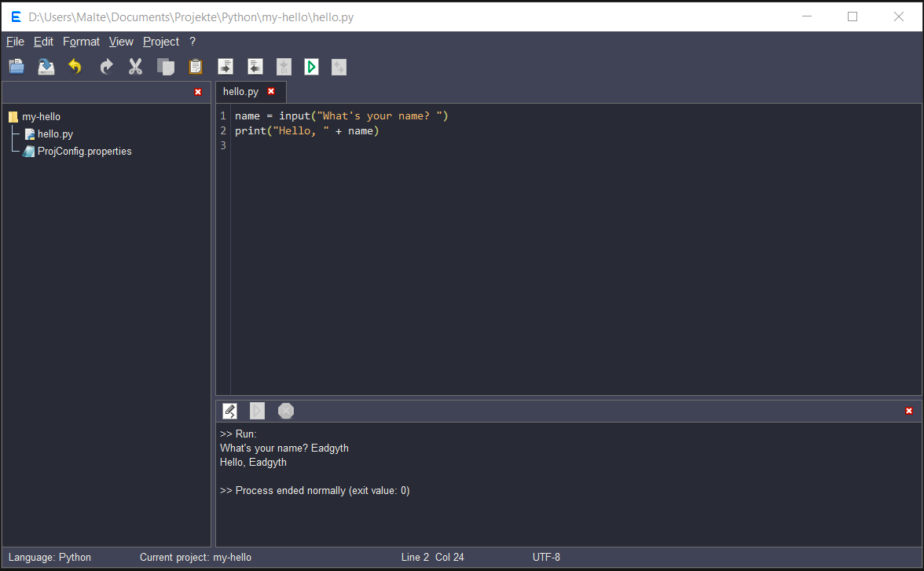
Task: Click the file path in the title bar
Action: (191, 17)
